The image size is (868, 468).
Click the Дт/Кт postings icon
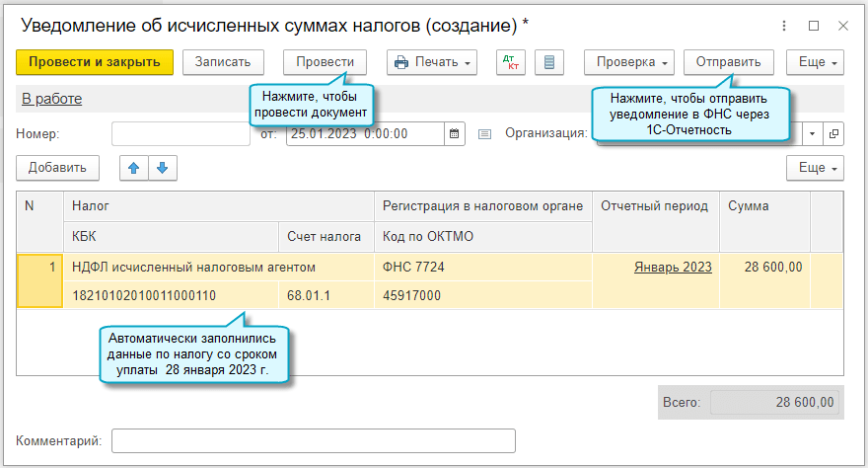coord(511,62)
